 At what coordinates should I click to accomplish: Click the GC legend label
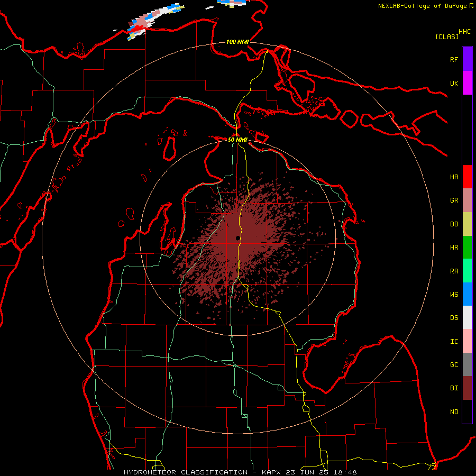coord(454,365)
